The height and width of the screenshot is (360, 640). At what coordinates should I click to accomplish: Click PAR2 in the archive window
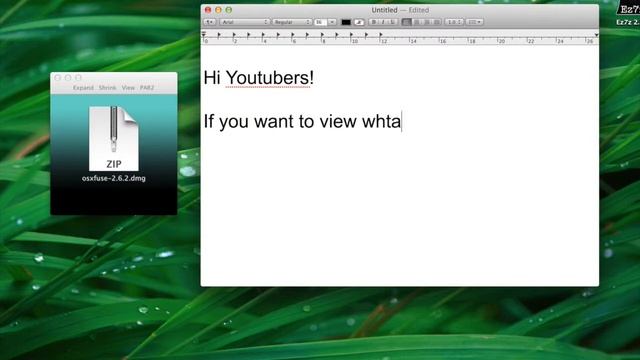147,88
